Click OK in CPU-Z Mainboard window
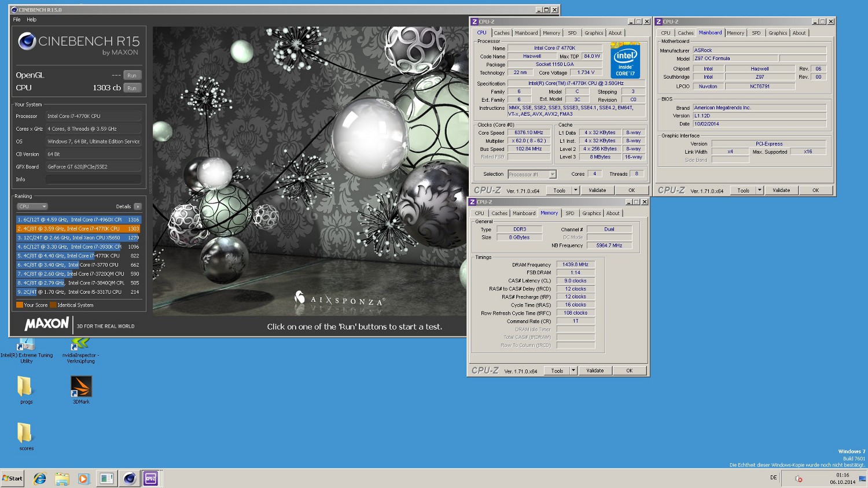The height and width of the screenshot is (488, 868). [x=815, y=190]
